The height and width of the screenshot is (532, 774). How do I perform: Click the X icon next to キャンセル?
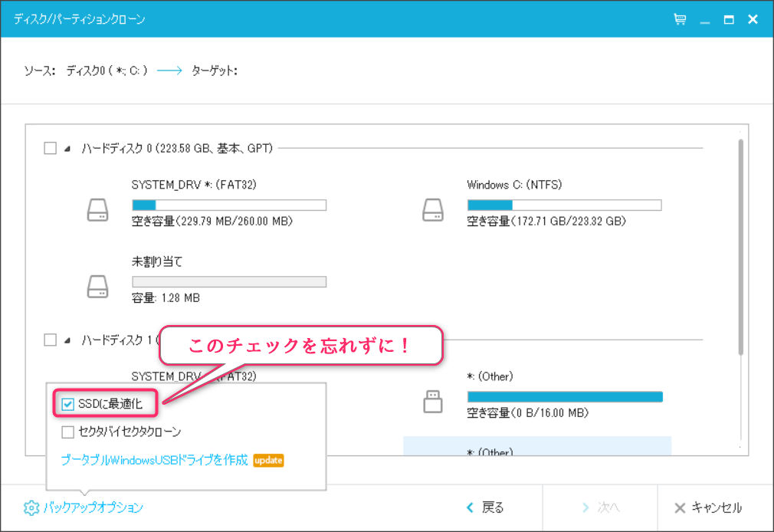[x=679, y=507]
